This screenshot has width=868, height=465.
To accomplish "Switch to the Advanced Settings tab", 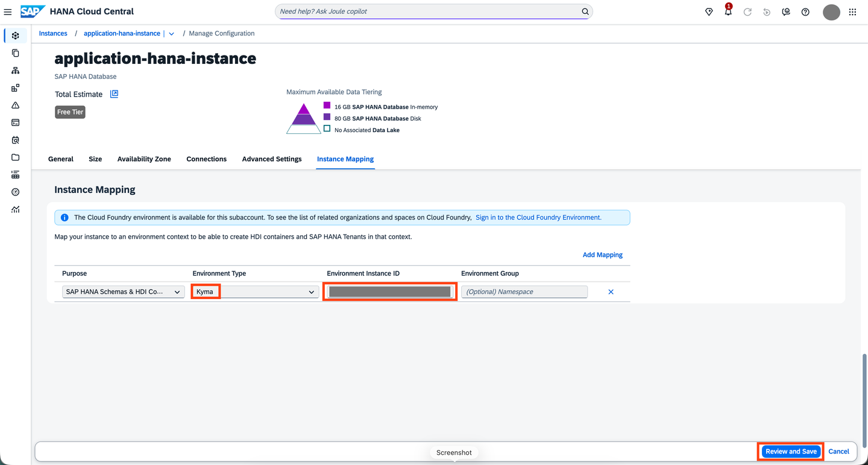I will click(x=272, y=159).
